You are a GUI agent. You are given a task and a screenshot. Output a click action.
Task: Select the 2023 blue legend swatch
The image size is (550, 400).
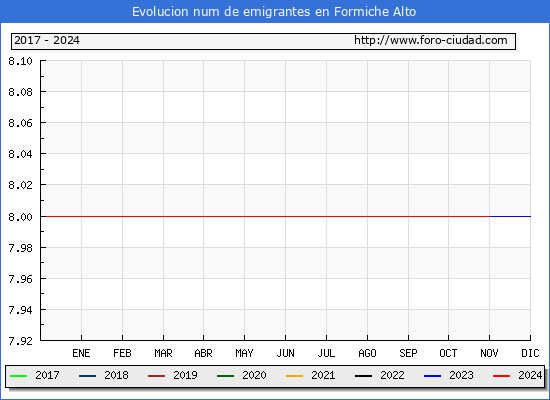432,376
